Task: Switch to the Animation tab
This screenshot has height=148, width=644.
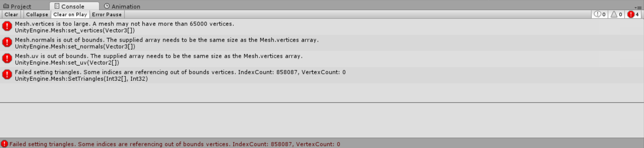Action: click(x=126, y=6)
